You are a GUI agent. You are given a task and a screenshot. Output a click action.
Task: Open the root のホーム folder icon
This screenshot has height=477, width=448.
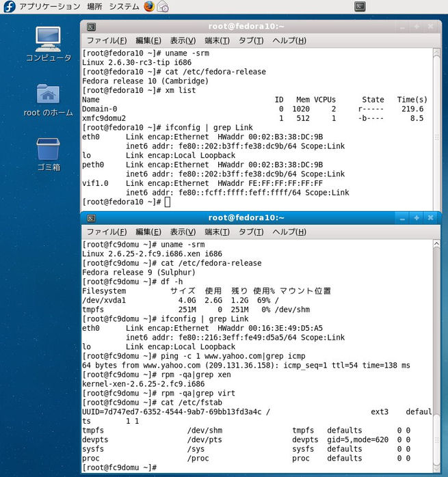48,100
